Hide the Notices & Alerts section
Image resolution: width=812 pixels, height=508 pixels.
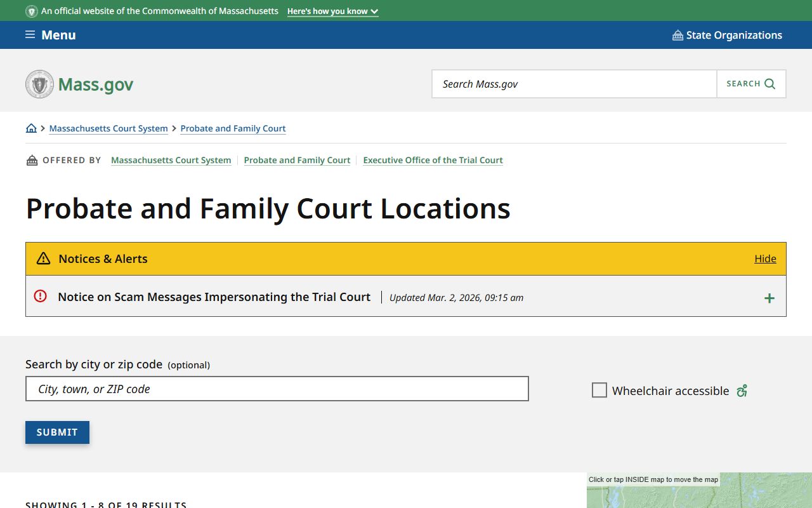point(765,258)
